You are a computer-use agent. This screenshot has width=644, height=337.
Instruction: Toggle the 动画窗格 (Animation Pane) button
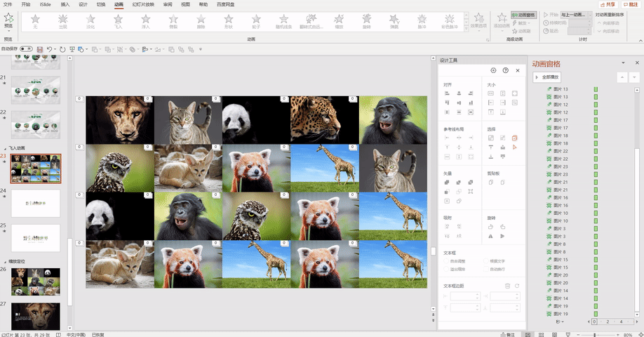523,14
